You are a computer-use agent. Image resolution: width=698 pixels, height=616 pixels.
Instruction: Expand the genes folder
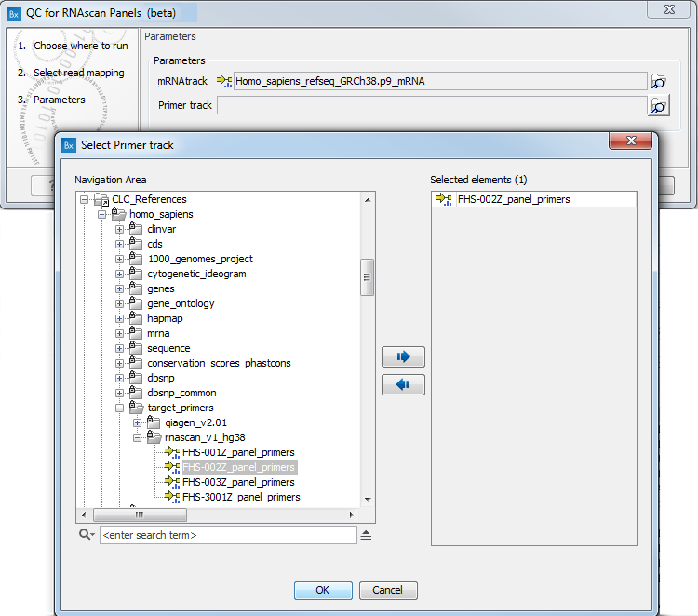point(119,288)
